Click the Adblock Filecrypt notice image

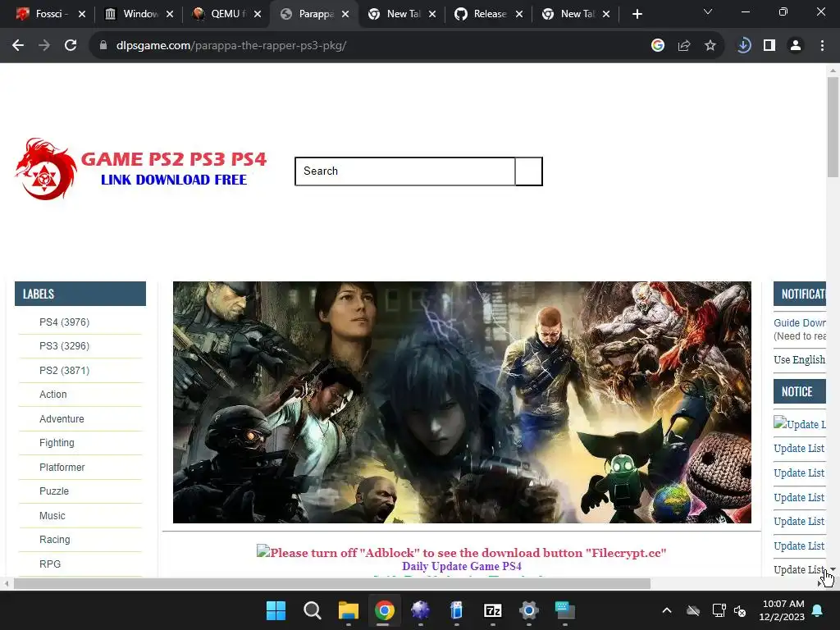(461, 552)
